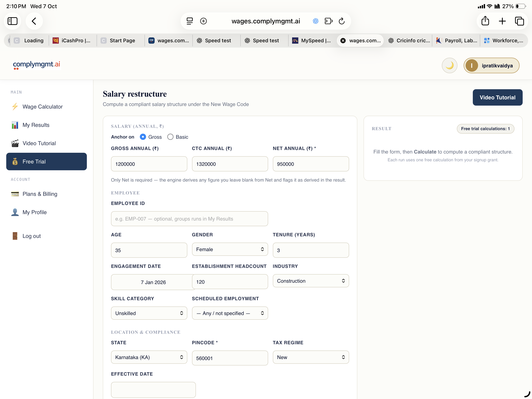The width and height of the screenshot is (532, 399).
Task: Open Wage Calculator in sidebar
Action: pyautogui.click(x=46, y=107)
